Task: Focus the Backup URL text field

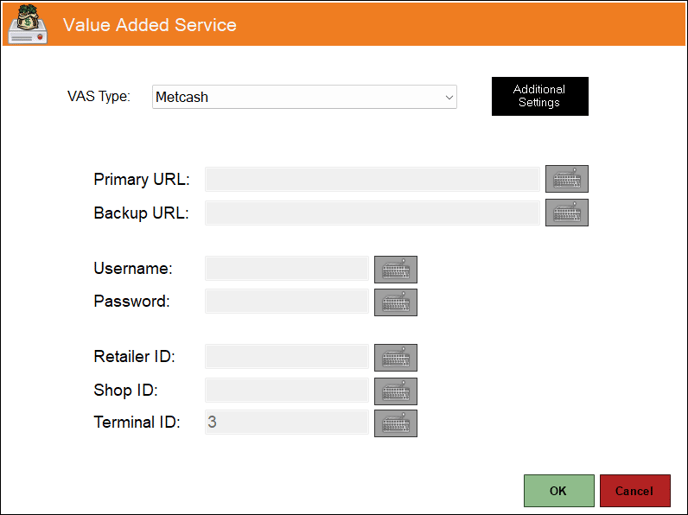Action: (372, 213)
